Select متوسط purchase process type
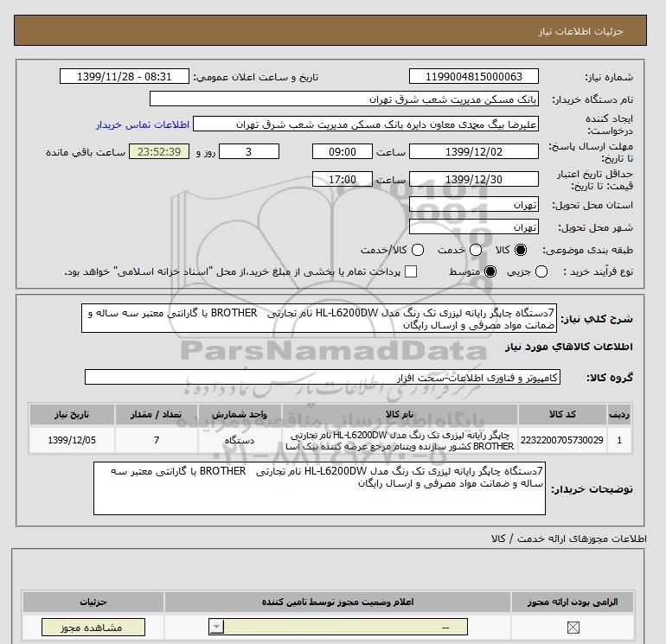This screenshot has height=644, width=666. tap(490, 272)
